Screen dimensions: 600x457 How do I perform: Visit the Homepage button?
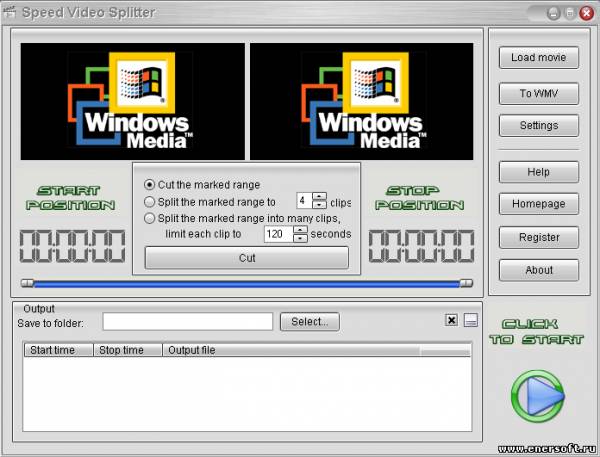tap(539, 204)
